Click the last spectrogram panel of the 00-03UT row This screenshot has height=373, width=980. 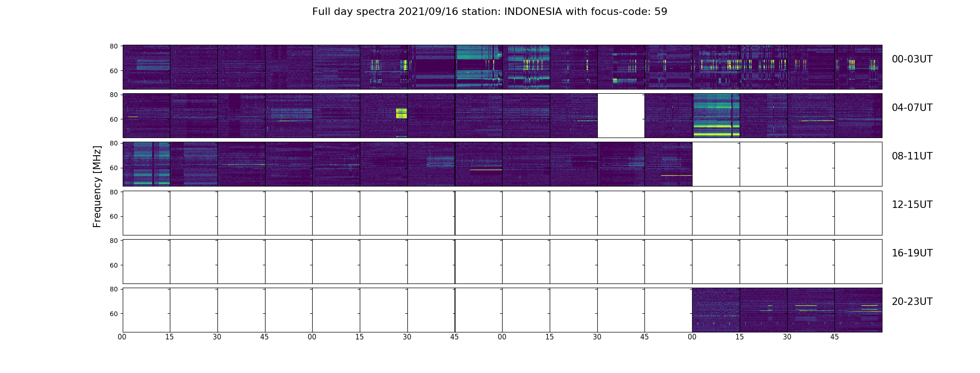(858, 67)
